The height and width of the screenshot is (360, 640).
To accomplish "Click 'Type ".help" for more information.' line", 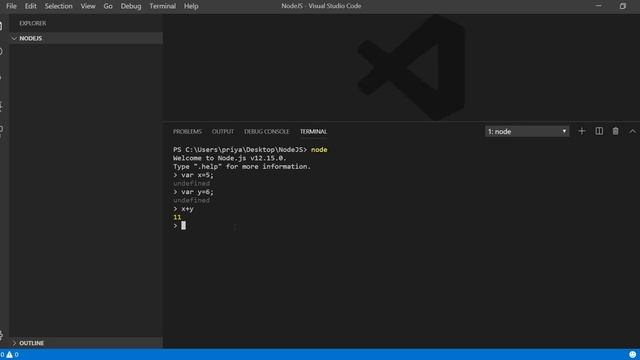I will click(x=242, y=167).
